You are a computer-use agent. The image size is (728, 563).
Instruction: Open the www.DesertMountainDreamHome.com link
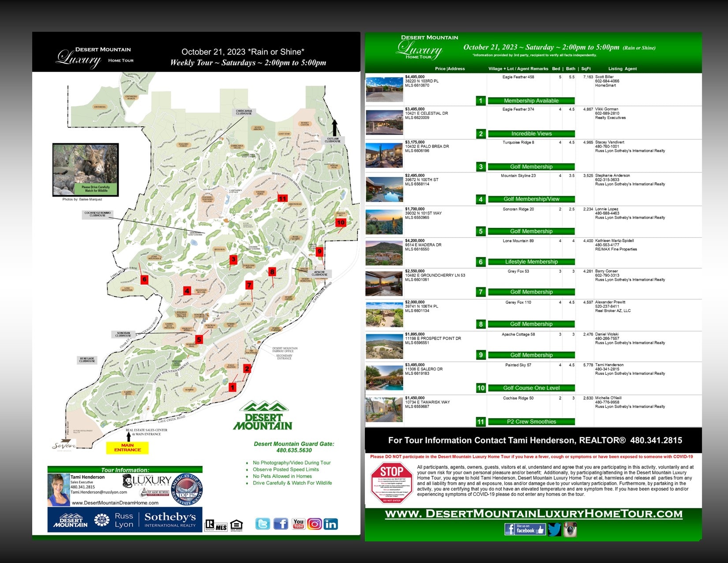click(x=115, y=503)
